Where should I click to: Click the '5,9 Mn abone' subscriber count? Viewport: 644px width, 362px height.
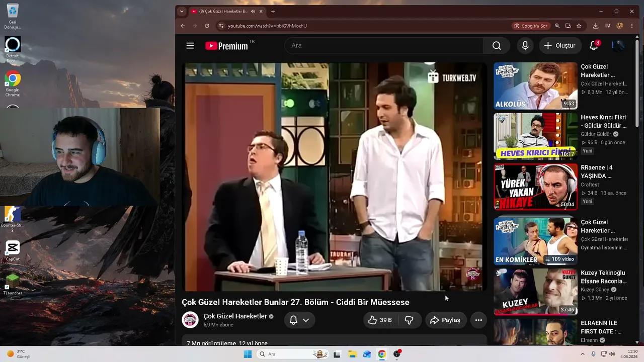click(218, 325)
